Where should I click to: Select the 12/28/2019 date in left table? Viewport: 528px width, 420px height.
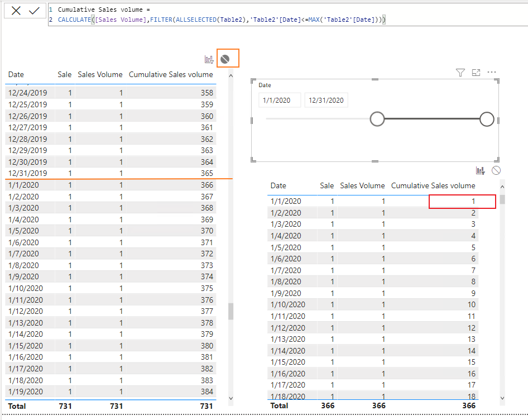click(27, 139)
